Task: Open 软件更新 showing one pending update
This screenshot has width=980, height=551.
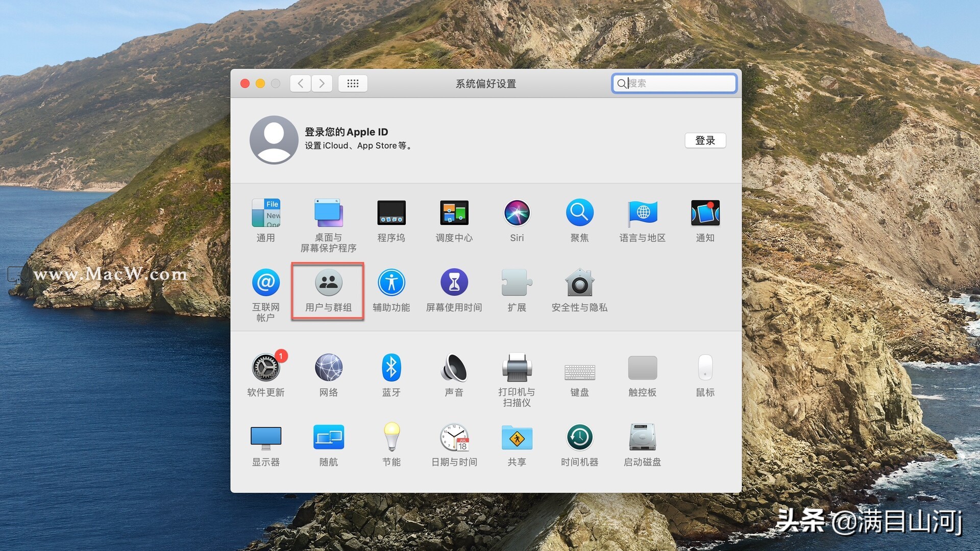Action: pyautogui.click(x=265, y=367)
